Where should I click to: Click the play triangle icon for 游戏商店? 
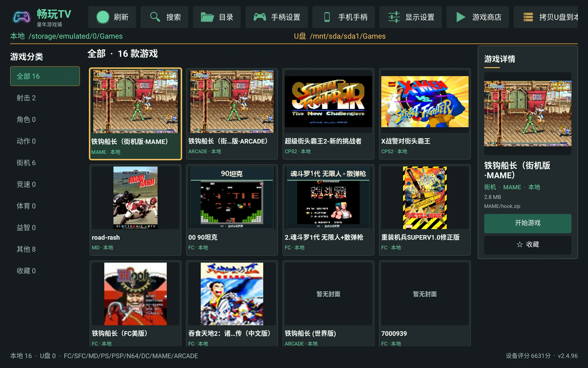(461, 17)
